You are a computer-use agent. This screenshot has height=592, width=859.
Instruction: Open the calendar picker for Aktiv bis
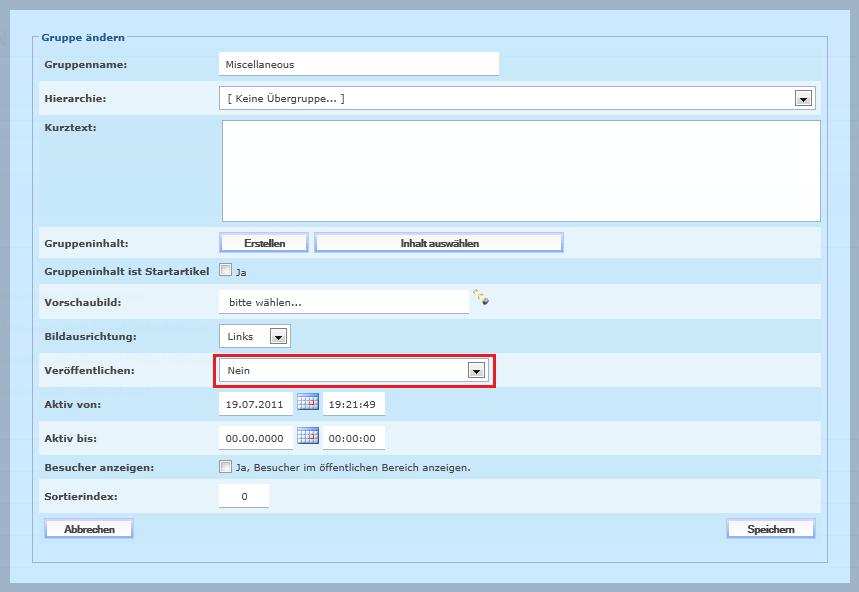click(308, 436)
